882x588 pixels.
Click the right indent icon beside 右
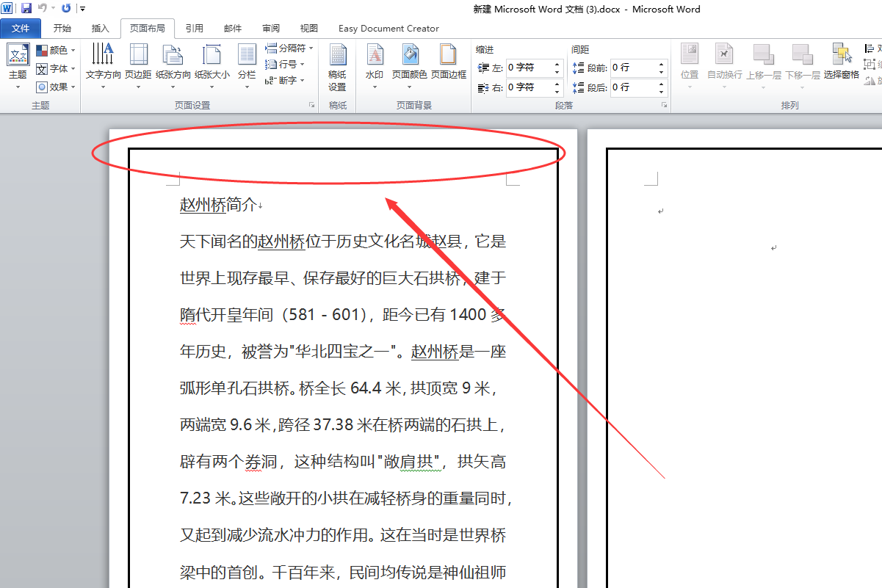click(x=483, y=87)
